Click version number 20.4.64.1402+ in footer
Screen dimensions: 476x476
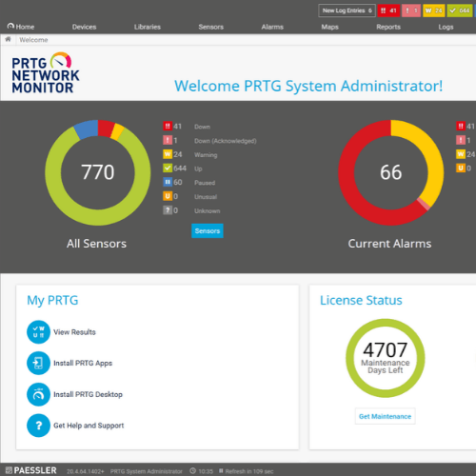85,471
